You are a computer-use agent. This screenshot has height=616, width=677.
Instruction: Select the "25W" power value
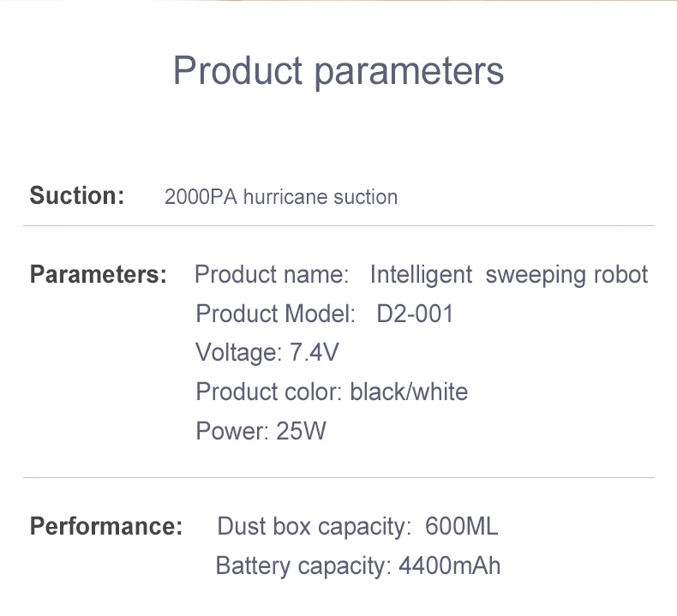pyautogui.click(x=302, y=430)
